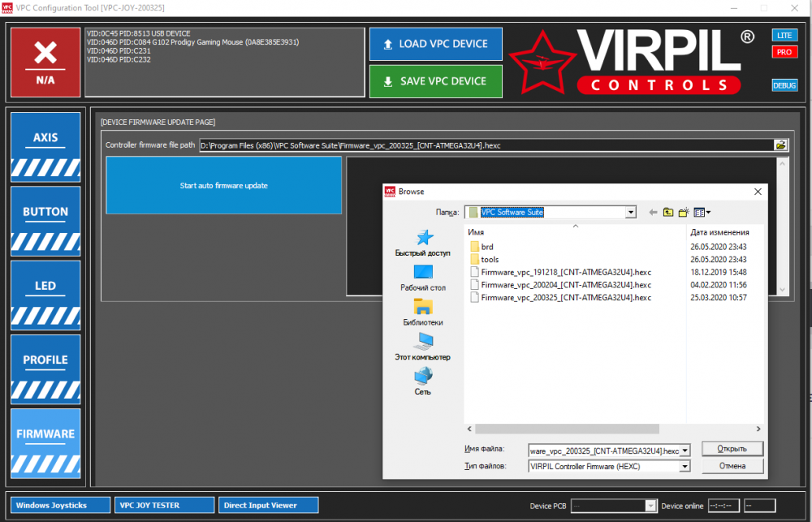Select Сеть in the places bar
The image size is (812, 522).
pos(423,382)
